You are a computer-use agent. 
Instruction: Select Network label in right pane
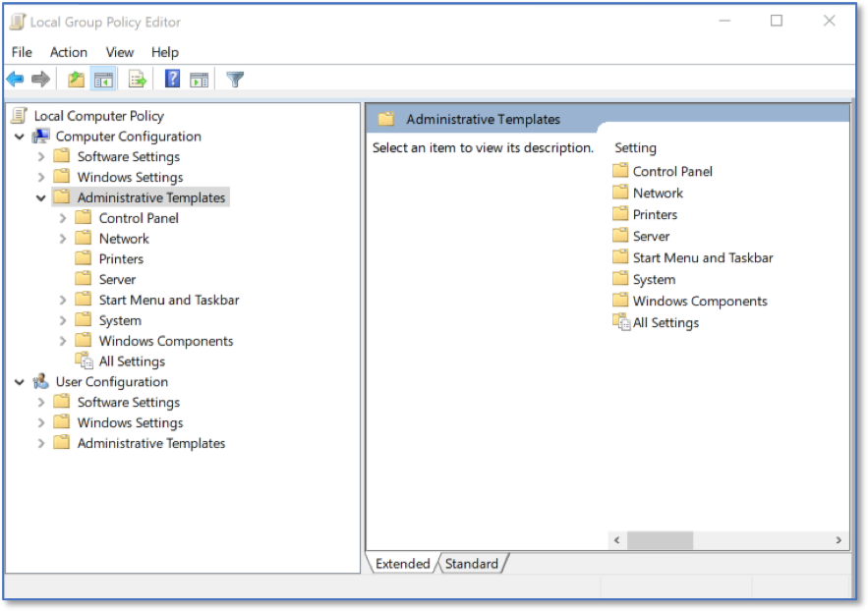[x=659, y=193]
